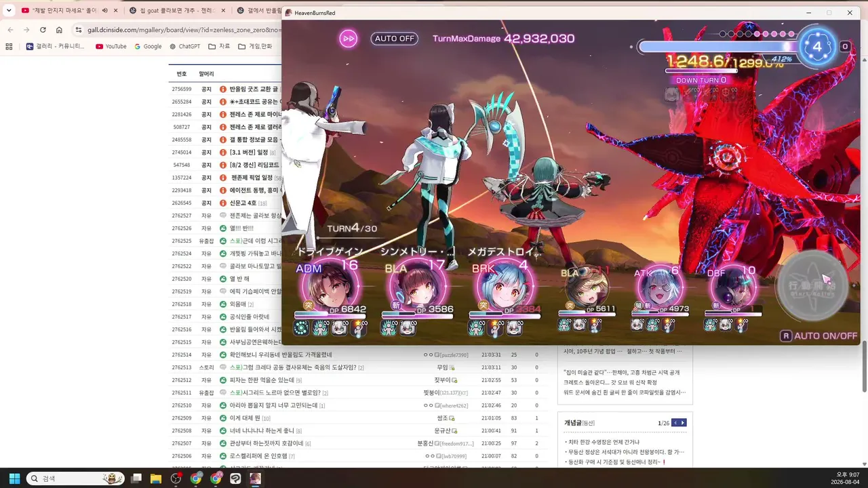Open the Chrome apps grid shortcut
The image size is (868, 488).
[9, 46]
